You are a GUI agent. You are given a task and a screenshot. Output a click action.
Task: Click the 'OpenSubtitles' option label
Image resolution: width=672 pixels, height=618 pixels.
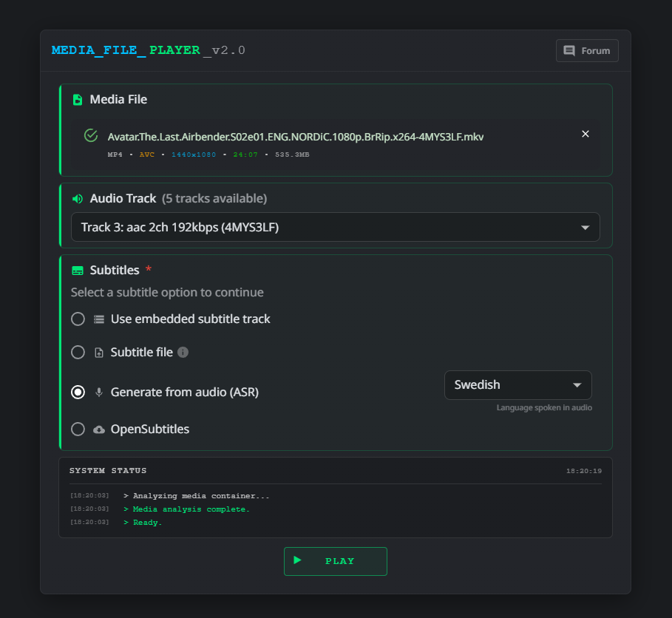[x=150, y=429]
